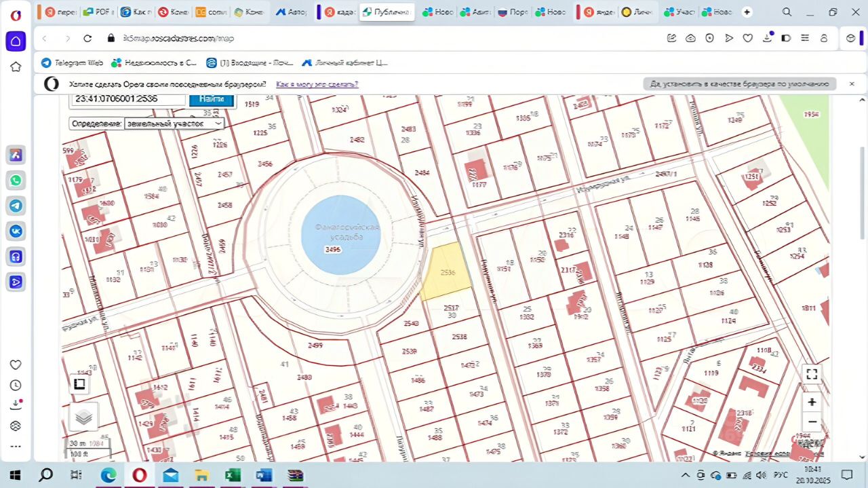Search tabs magnifier icon
868x488 pixels.
point(787,12)
